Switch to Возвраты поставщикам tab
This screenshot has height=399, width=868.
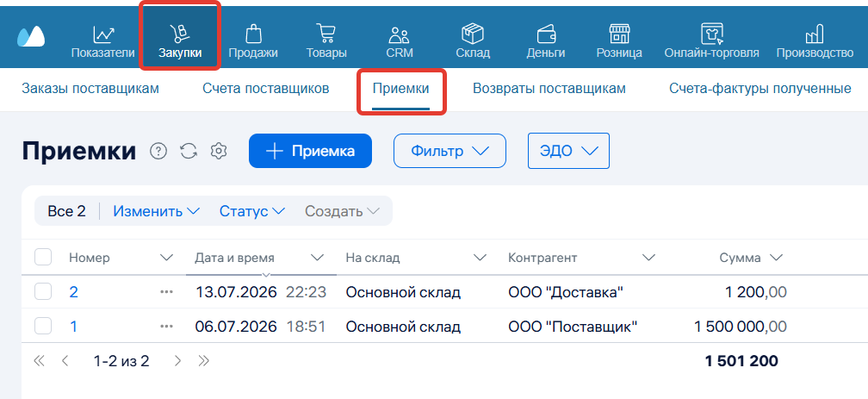coord(549,89)
